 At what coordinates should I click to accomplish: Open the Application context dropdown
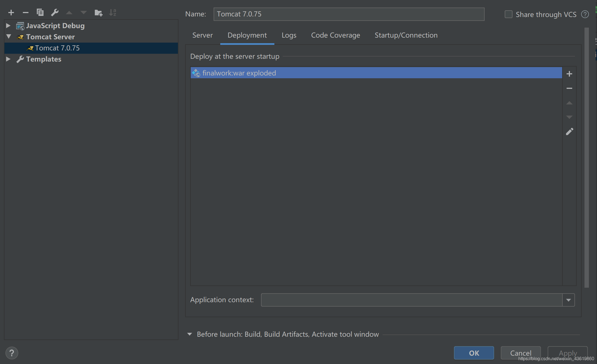point(569,300)
